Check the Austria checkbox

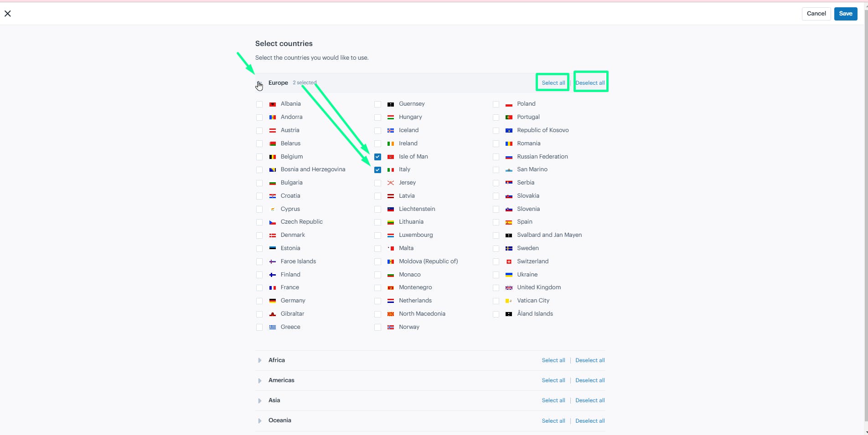259,131
